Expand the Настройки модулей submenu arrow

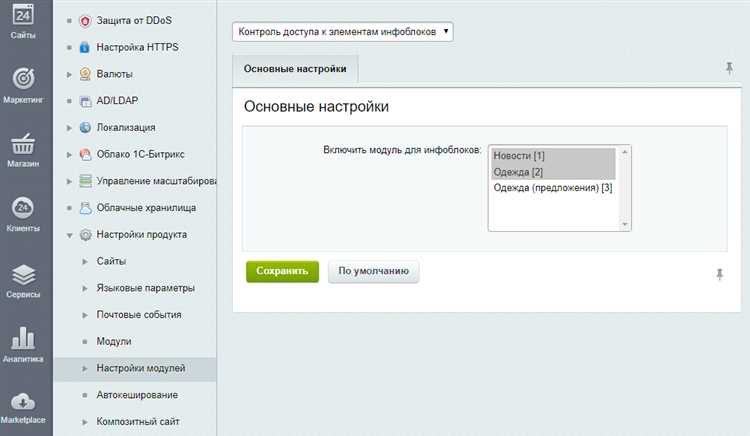pos(85,369)
